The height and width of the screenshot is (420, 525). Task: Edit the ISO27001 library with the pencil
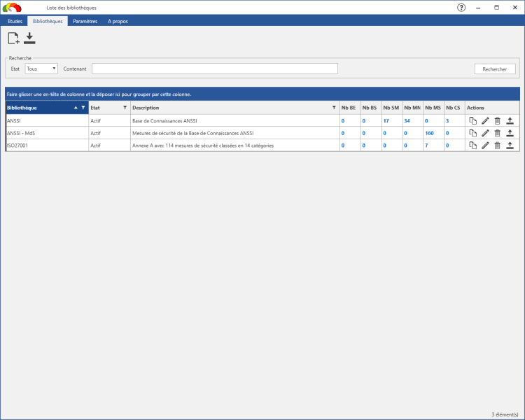click(485, 146)
